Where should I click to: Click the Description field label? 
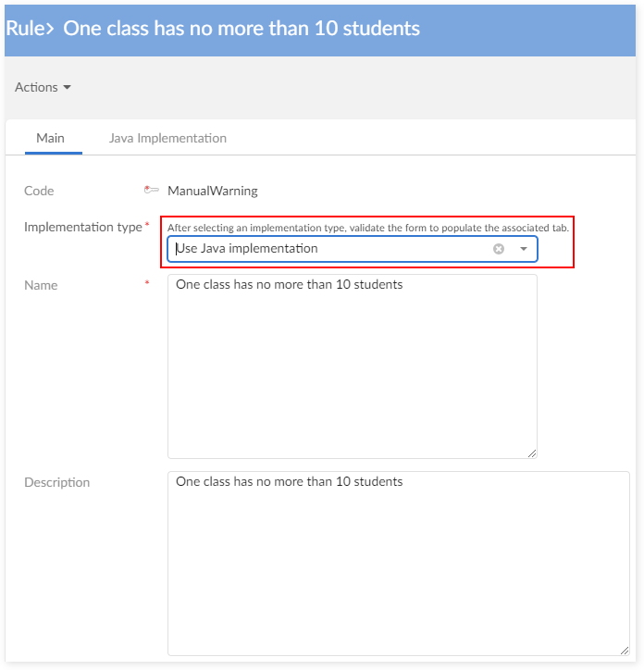click(x=56, y=482)
